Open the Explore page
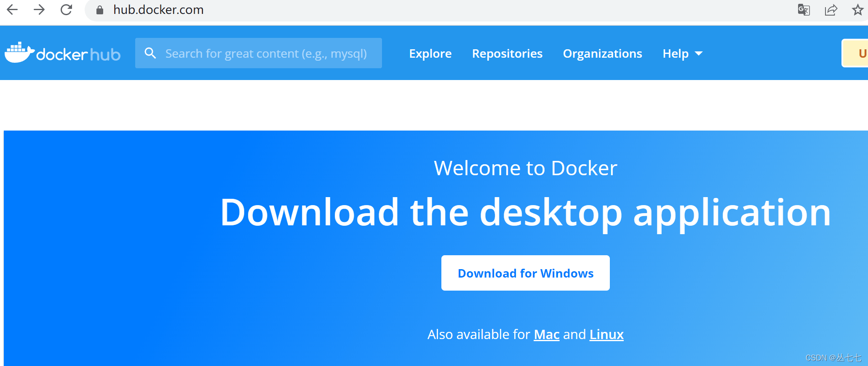Image resolution: width=868 pixels, height=366 pixels. click(430, 53)
